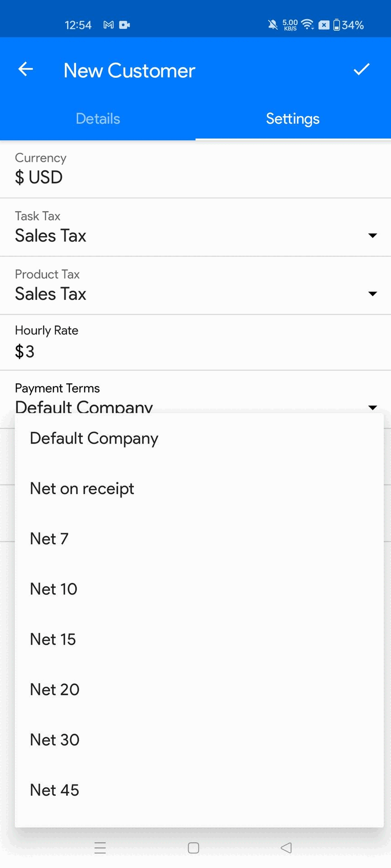Tap the Wi-Fi status icon
Viewport: 391px width, 868px height.
click(308, 24)
